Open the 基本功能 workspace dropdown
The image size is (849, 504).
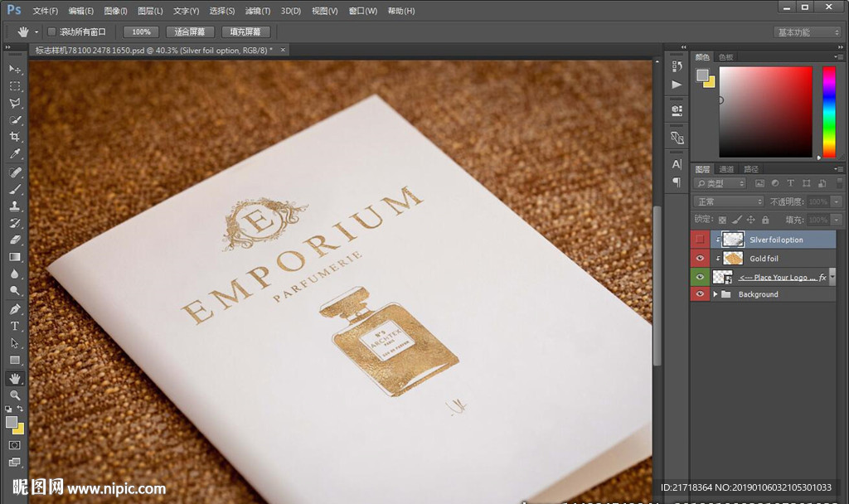tap(808, 32)
